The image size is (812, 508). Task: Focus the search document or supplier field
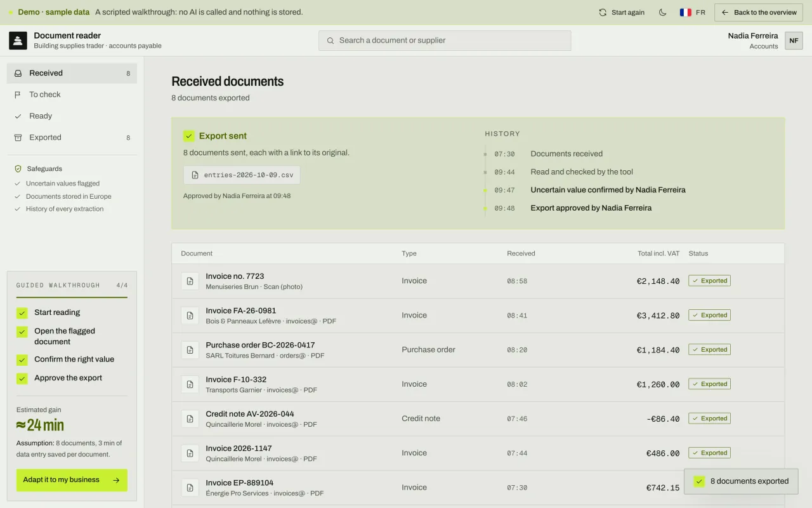coord(445,41)
